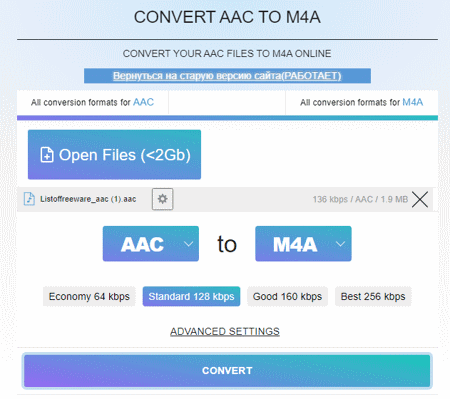Expand the AAC source format dropdown chevron
Viewport: 450px width, 399px height.
(188, 244)
